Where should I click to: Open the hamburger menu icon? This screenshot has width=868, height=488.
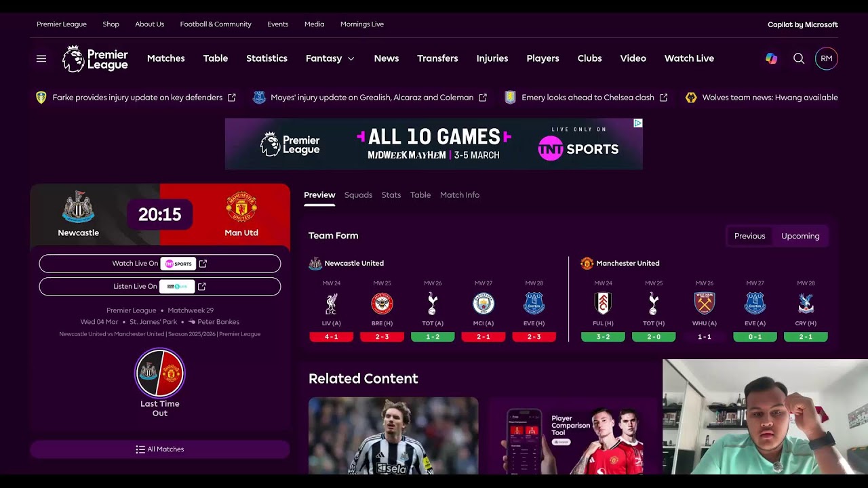(x=41, y=58)
